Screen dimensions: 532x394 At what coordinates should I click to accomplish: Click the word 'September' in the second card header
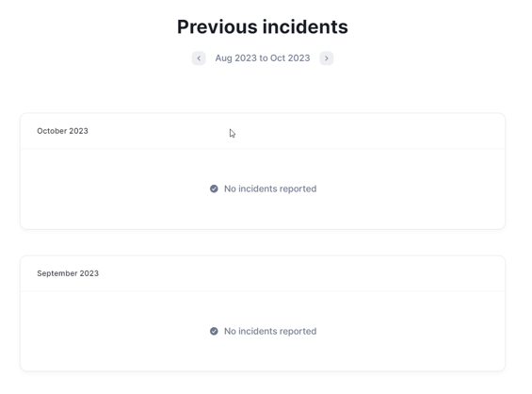coord(57,273)
